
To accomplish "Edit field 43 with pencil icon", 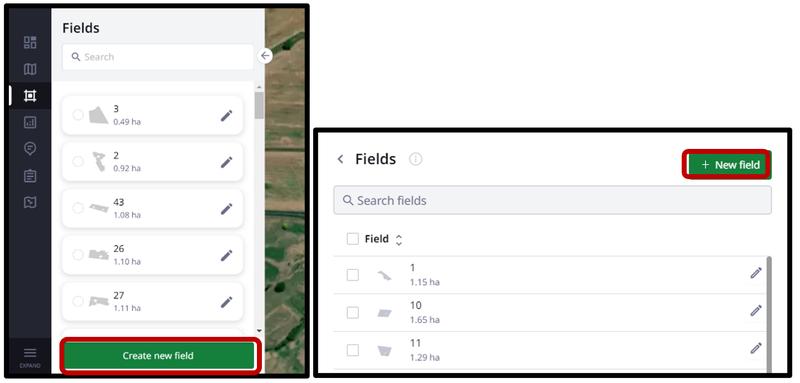I will click(227, 209).
